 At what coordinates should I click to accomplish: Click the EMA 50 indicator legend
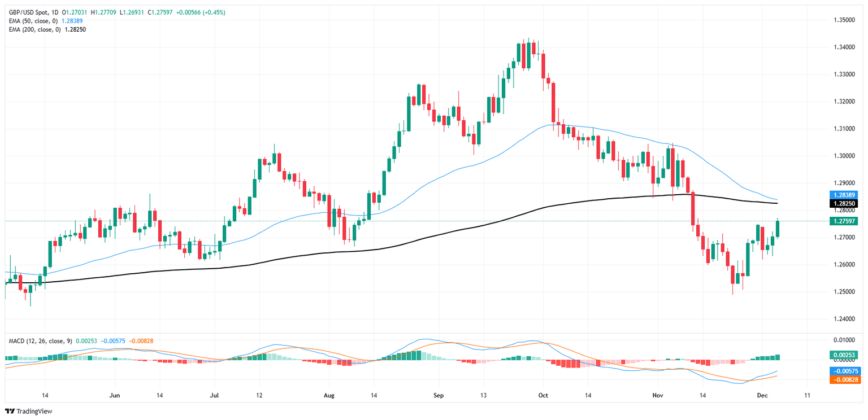(x=40, y=21)
